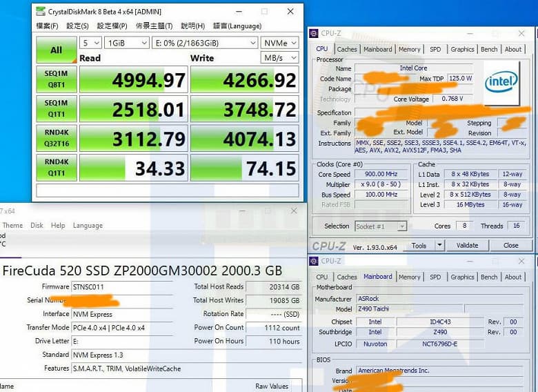Screen dimensions: 538x392
Task: Click Power On Count value 1112 count
Action: [x=274, y=328]
